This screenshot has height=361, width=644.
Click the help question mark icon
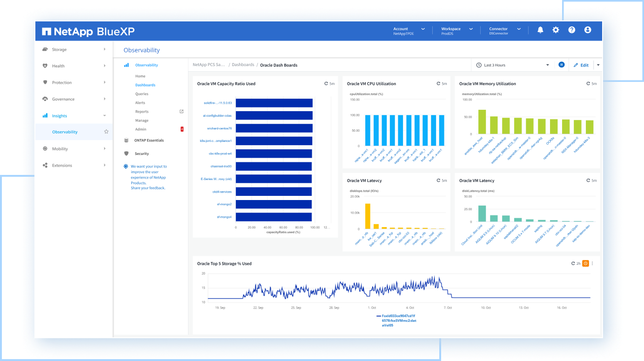pos(572,30)
